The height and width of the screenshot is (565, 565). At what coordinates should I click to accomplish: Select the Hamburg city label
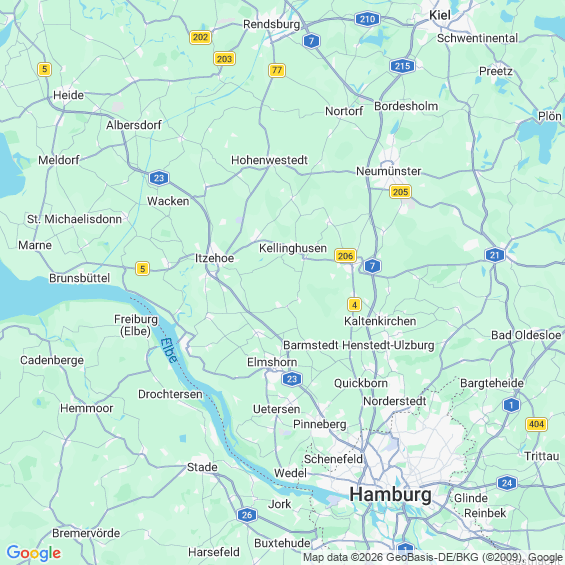(x=391, y=494)
